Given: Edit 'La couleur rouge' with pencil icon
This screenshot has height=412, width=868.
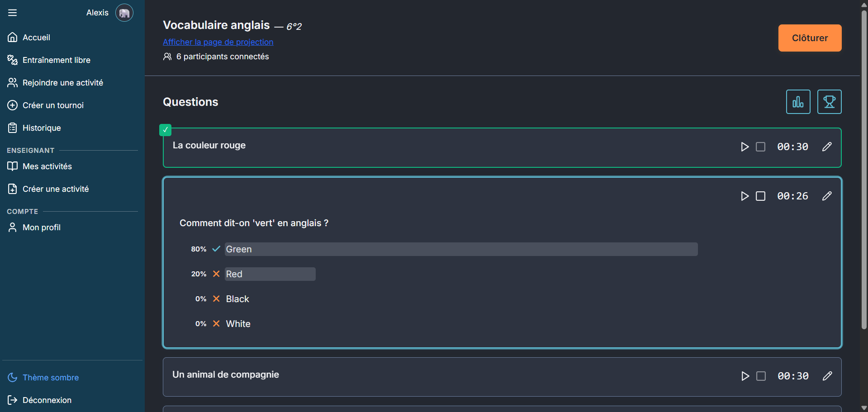Looking at the screenshot, I should pos(827,147).
